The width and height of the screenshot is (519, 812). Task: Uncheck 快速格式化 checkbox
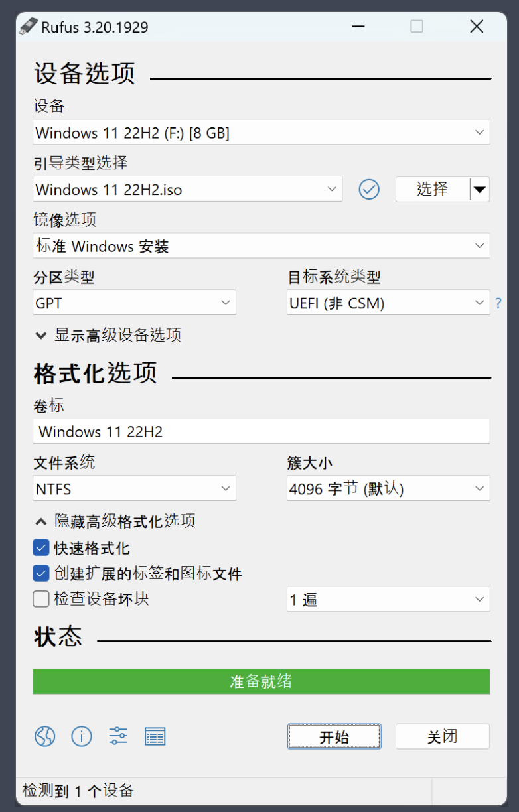(x=41, y=548)
